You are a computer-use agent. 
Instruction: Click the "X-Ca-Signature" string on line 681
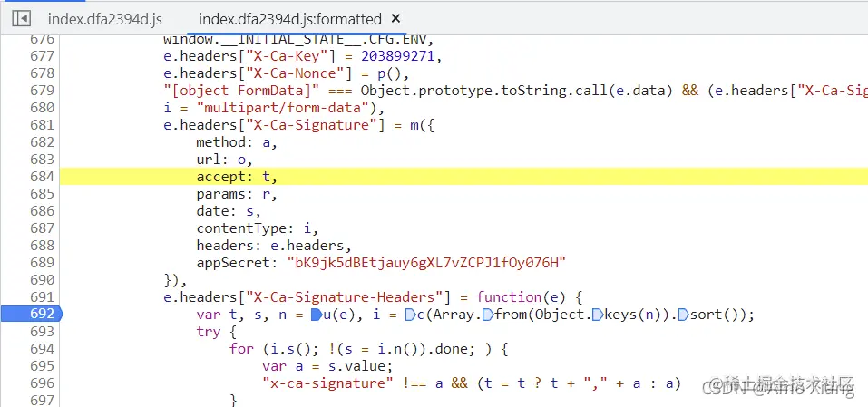point(310,125)
